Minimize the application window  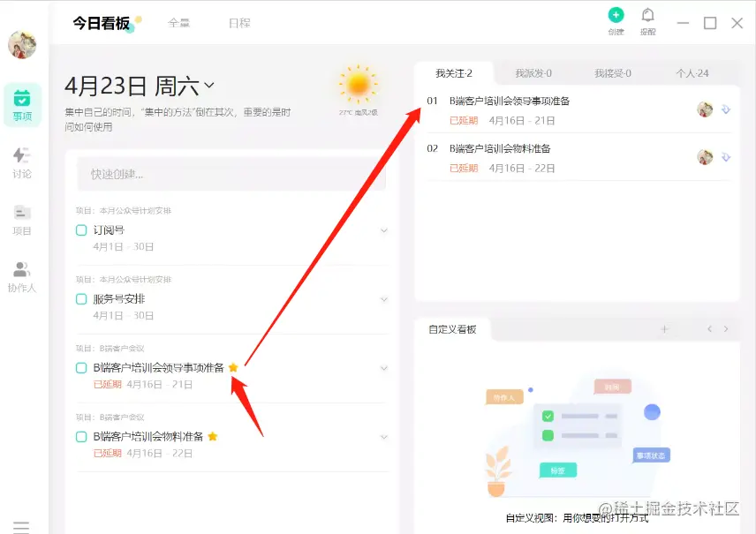(x=683, y=23)
